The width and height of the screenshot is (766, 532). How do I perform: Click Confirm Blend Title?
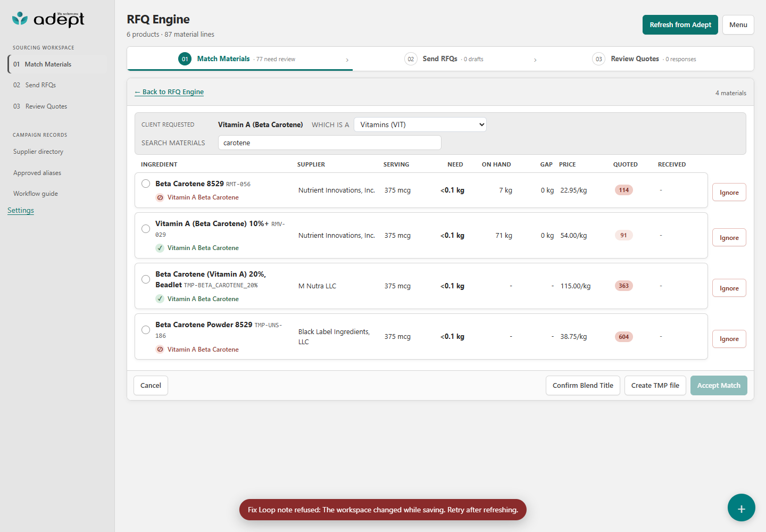coord(583,386)
